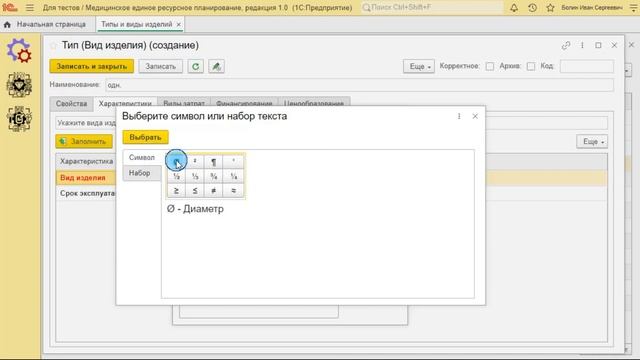640x360 pixels.
Task: Select approximately-equal ≈ symbol
Action: (x=233, y=190)
